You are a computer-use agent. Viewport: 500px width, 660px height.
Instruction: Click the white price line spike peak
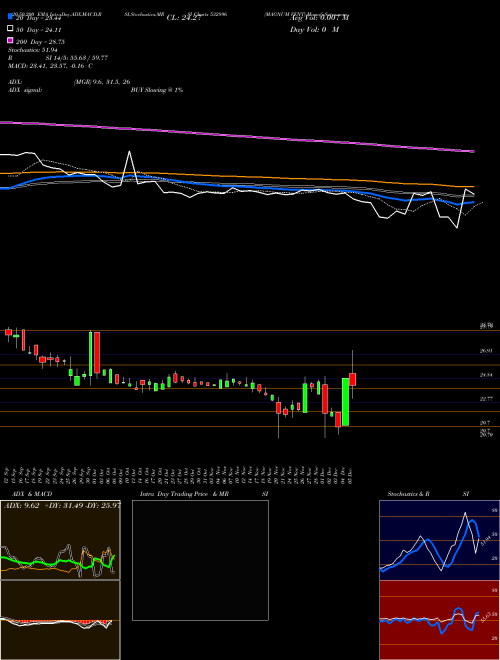[x=129, y=152]
